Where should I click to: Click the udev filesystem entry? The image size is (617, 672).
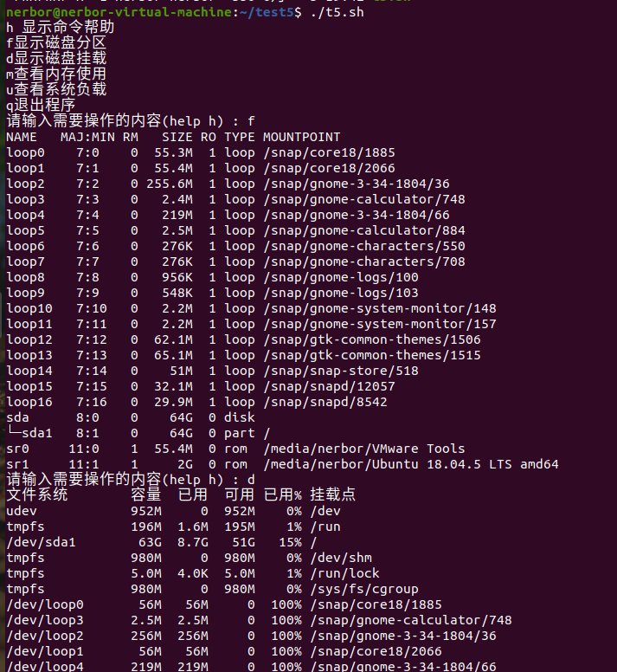[21, 511]
